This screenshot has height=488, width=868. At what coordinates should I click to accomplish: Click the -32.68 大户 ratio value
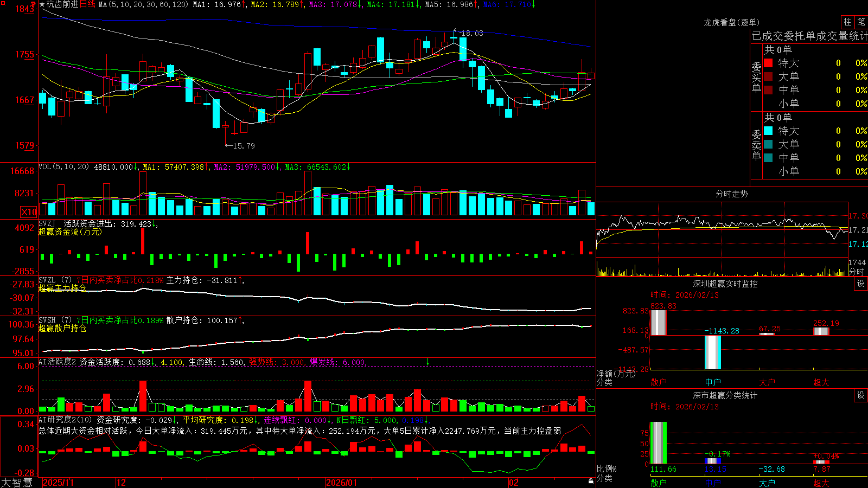pyautogui.click(x=771, y=469)
